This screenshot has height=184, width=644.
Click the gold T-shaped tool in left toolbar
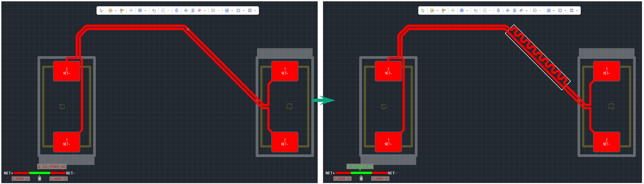122,11
